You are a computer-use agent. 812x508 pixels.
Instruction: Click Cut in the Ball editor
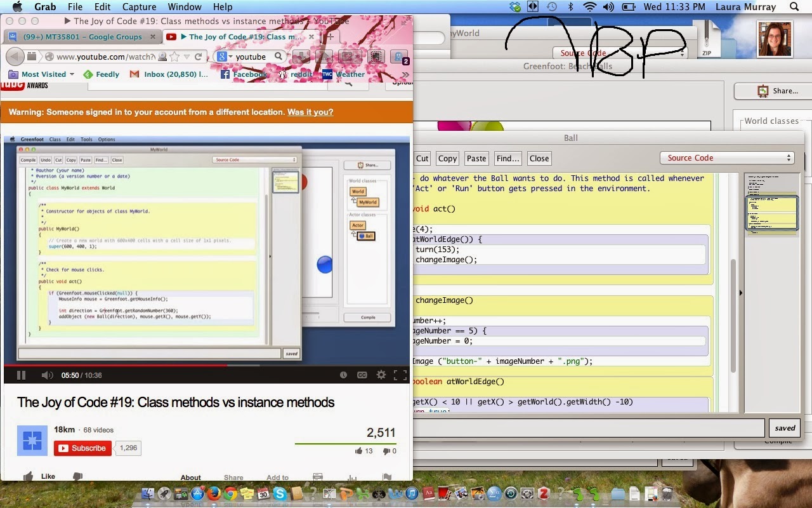422,158
